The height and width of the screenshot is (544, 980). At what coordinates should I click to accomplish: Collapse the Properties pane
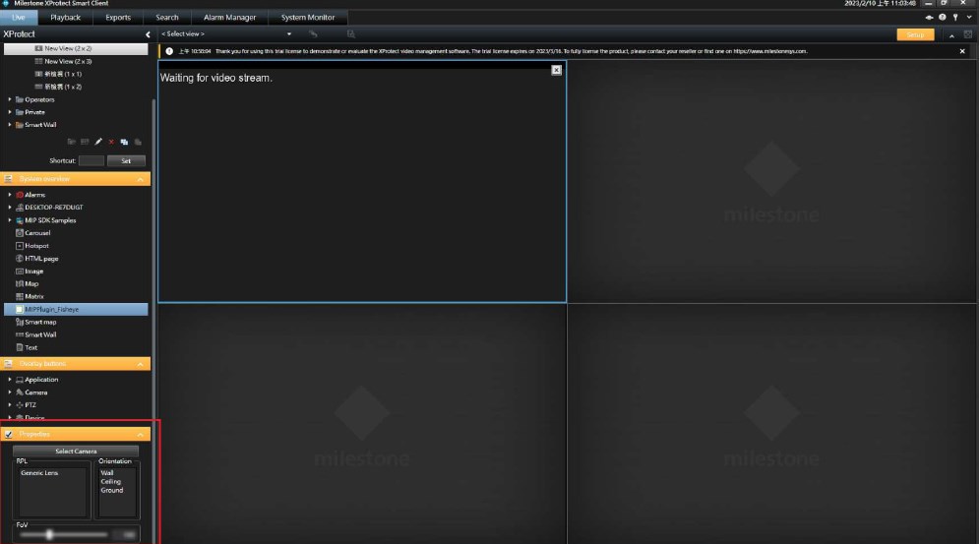[140, 434]
